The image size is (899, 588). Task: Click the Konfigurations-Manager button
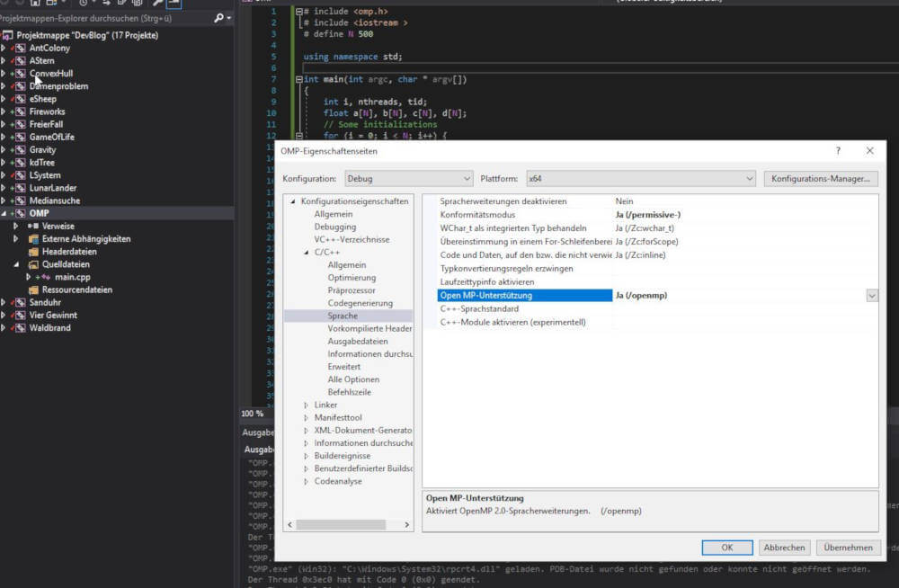[821, 179]
